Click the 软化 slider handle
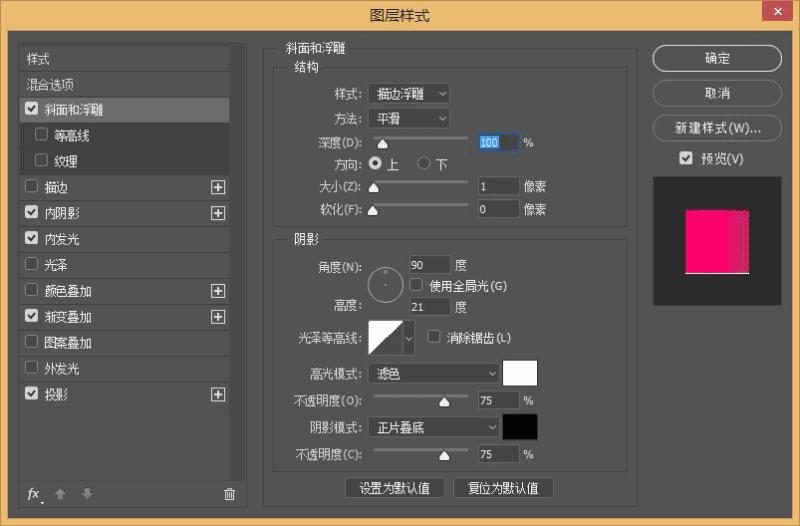This screenshot has width=800, height=526. tap(373, 210)
